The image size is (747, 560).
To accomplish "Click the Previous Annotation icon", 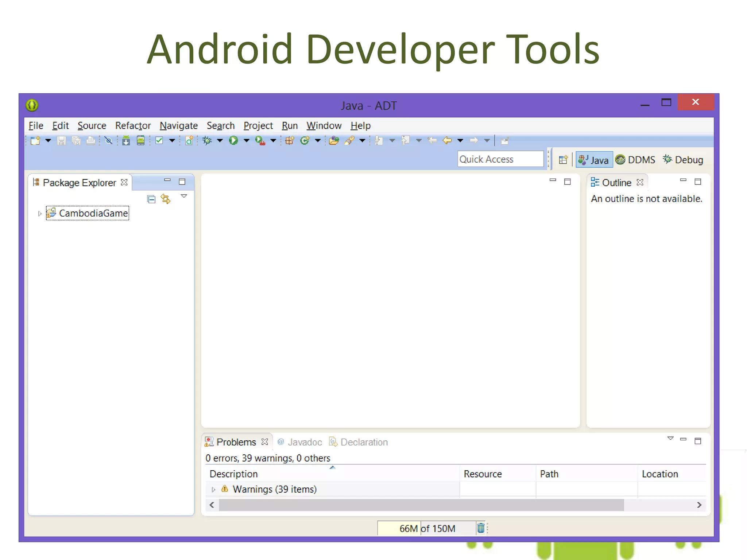I will (x=406, y=140).
